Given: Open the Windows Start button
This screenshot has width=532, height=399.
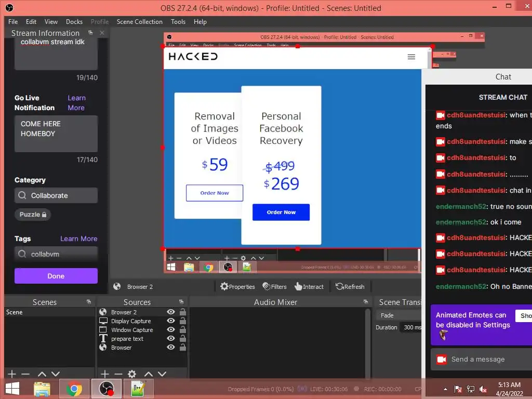Looking at the screenshot, I should pyautogui.click(x=12, y=389).
